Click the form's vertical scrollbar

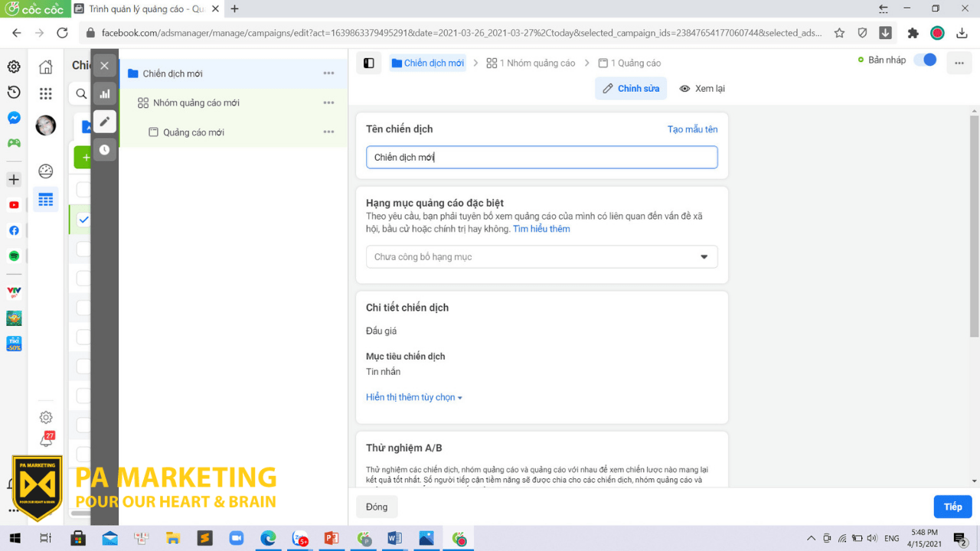[974, 227]
